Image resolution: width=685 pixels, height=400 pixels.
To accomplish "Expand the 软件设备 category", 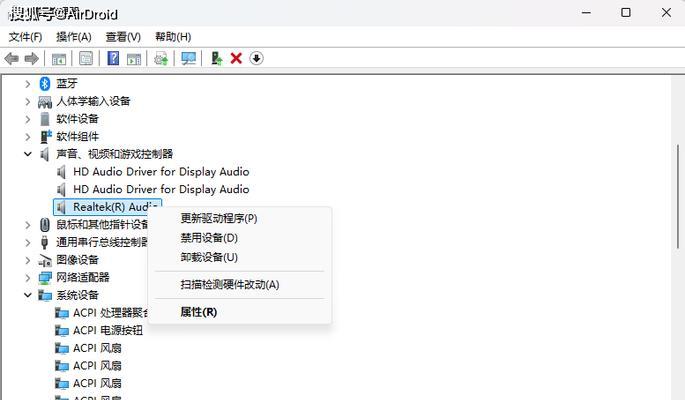I will [x=28, y=119].
